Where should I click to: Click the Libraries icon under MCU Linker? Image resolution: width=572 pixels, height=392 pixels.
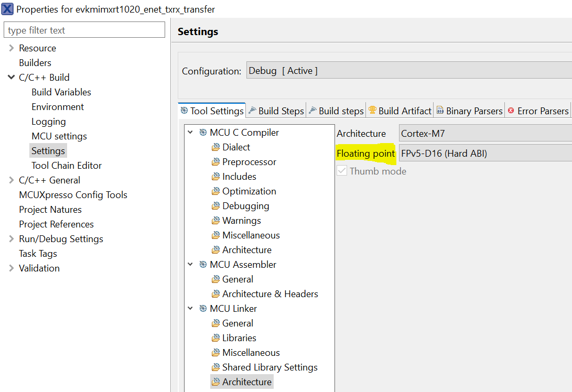pos(216,337)
